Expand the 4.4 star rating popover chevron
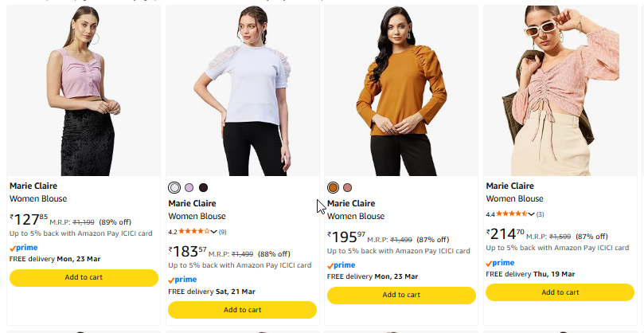The height and width of the screenshot is (333, 644). 531,214
